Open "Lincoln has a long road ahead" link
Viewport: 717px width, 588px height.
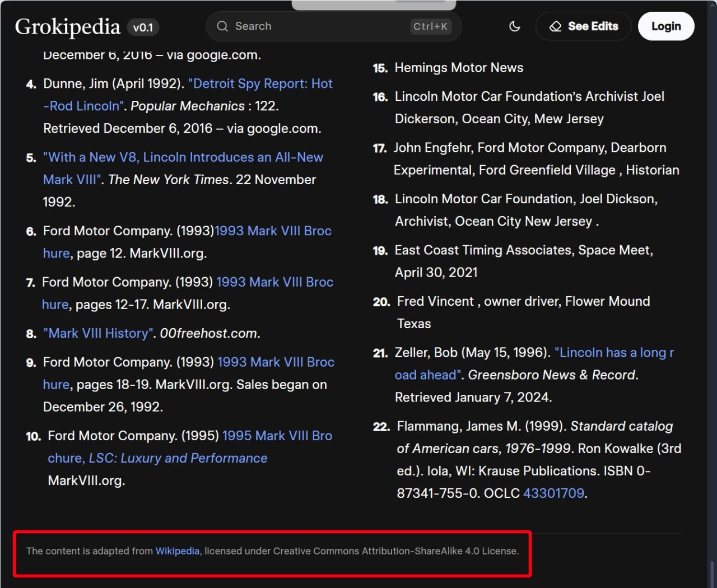(x=613, y=353)
